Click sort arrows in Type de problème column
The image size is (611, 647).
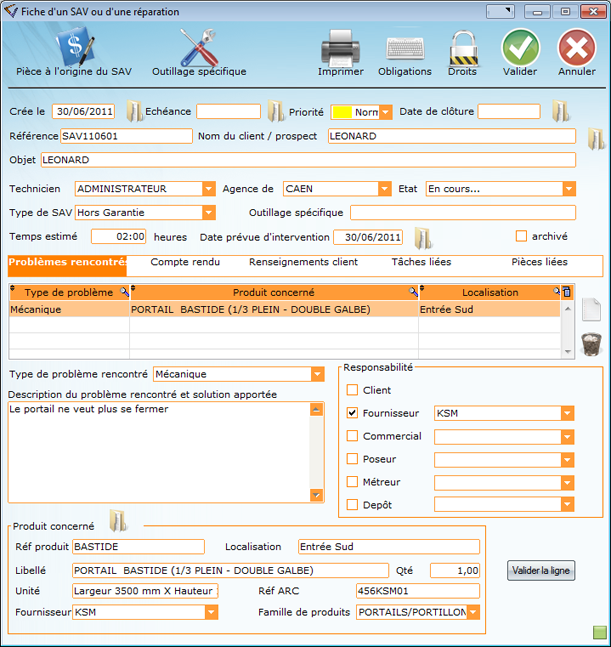tap(12, 288)
